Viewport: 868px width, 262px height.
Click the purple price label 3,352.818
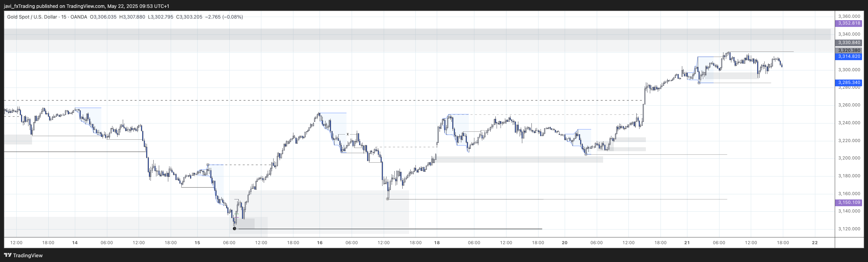(x=849, y=23)
